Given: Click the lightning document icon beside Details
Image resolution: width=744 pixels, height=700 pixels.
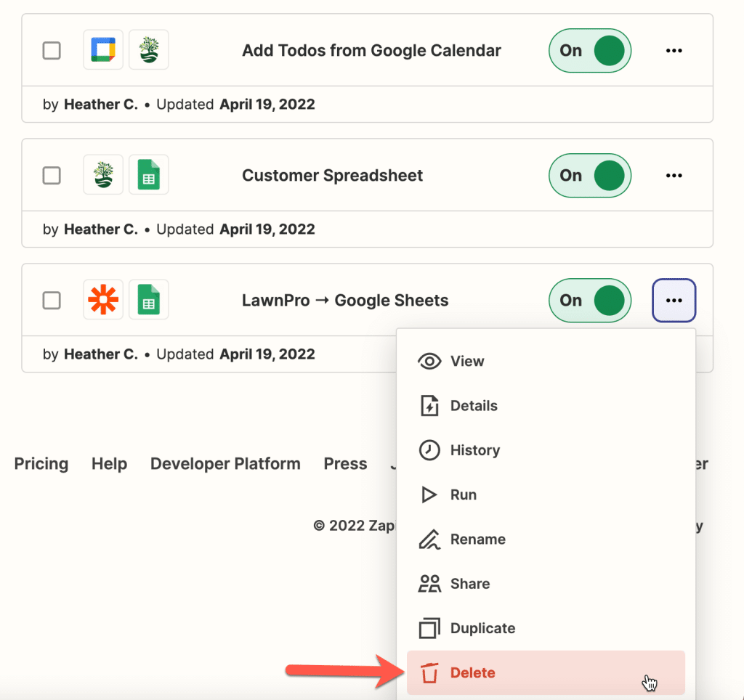Looking at the screenshot, I should point(429,405).
